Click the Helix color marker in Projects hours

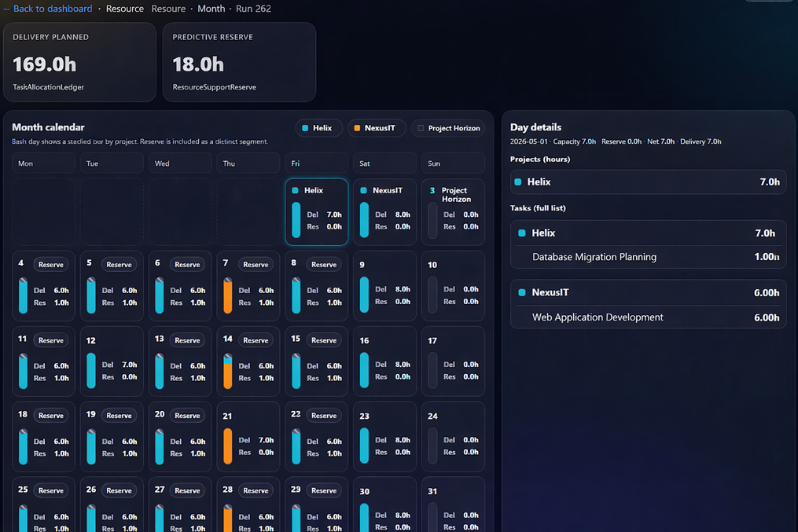click(x=518, y=182)
